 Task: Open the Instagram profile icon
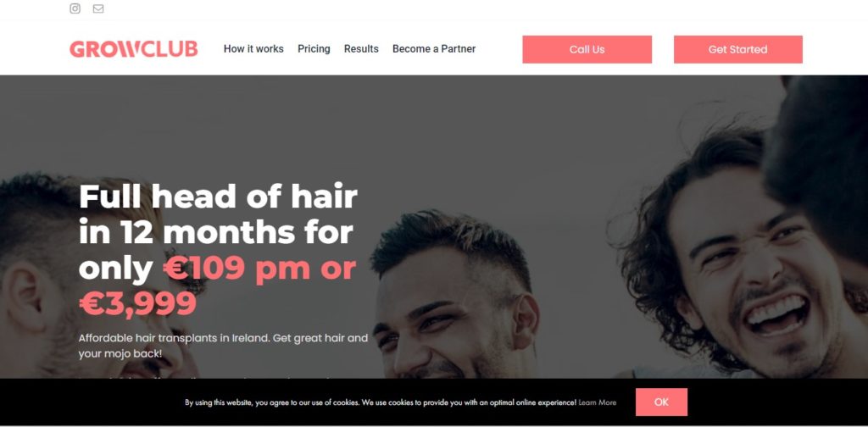point(75,8)
